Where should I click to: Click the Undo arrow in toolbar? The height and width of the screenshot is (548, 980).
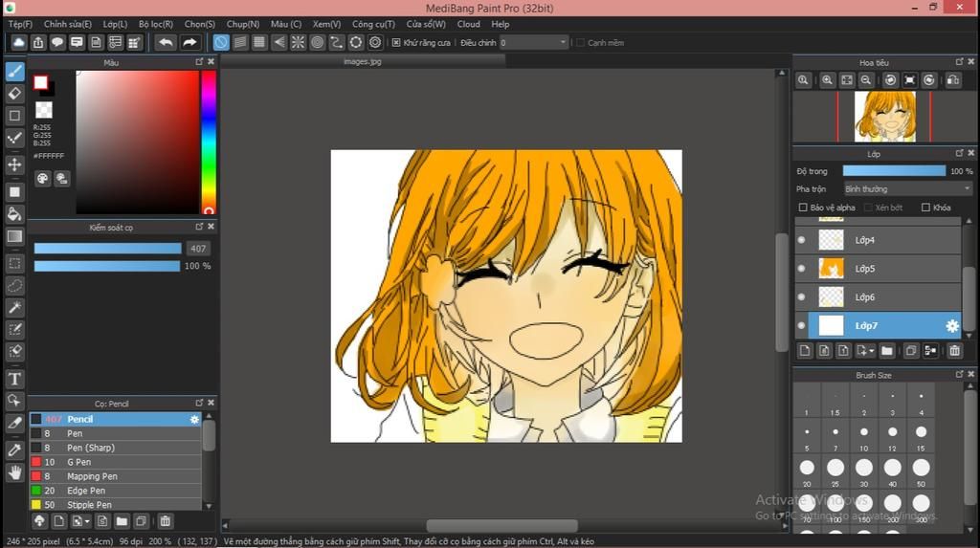[x=166, y=42]
